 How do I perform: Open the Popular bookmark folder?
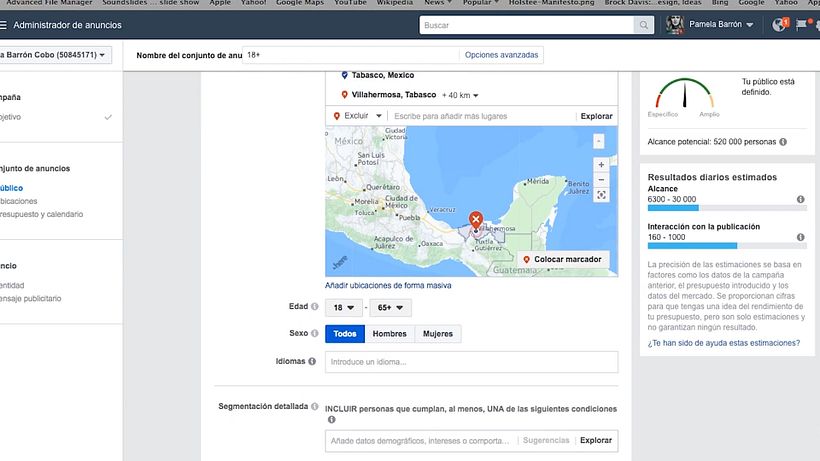click(x=481, y=3)
